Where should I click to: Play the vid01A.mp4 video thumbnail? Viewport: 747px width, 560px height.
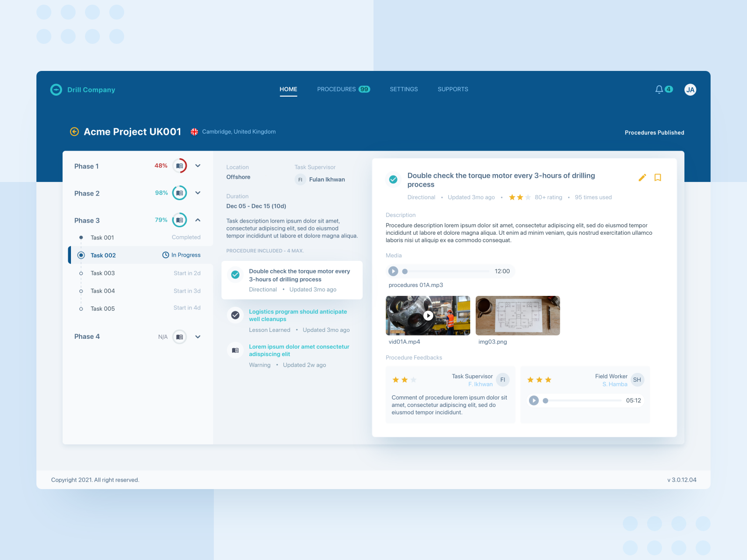click(x=428, y=315)
